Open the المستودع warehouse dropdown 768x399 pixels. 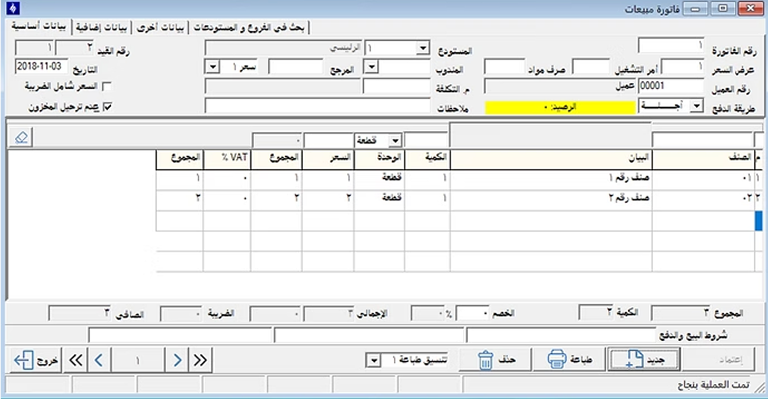(x=423, y=48)
